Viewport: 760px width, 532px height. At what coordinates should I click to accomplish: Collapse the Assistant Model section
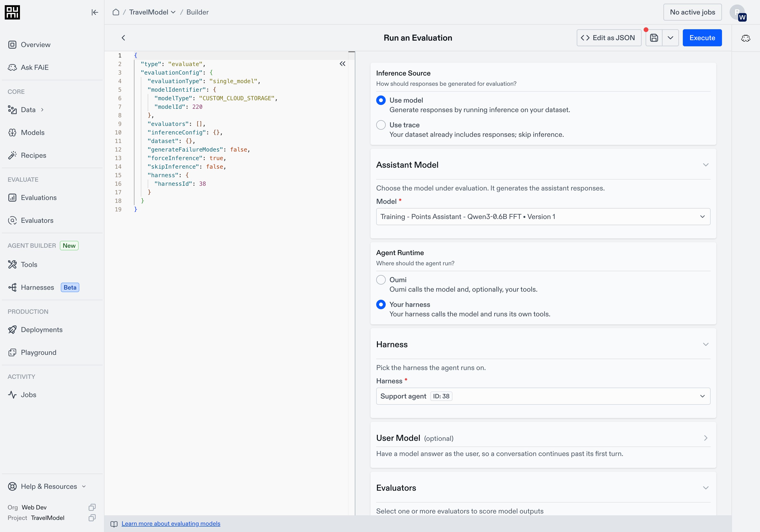[x=705, y=165]
